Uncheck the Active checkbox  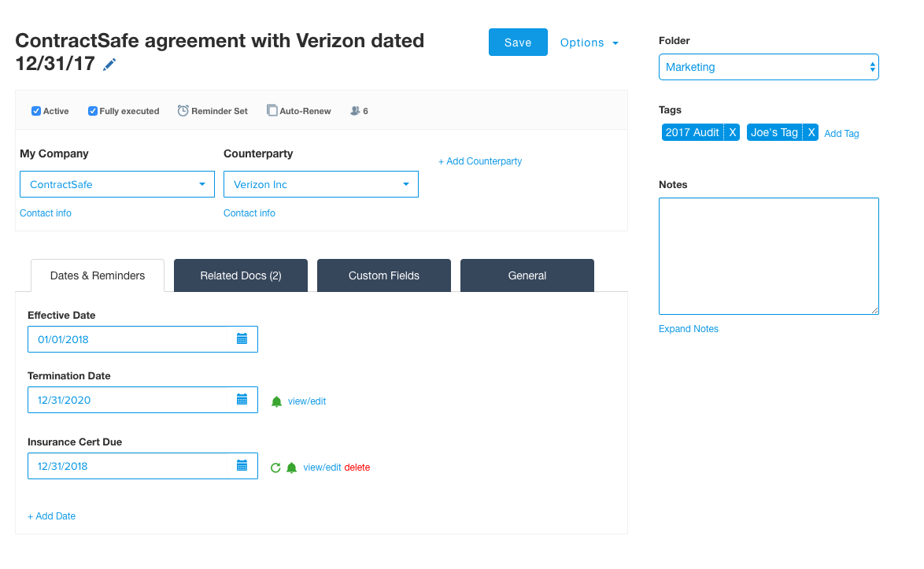tap(36, 111)
